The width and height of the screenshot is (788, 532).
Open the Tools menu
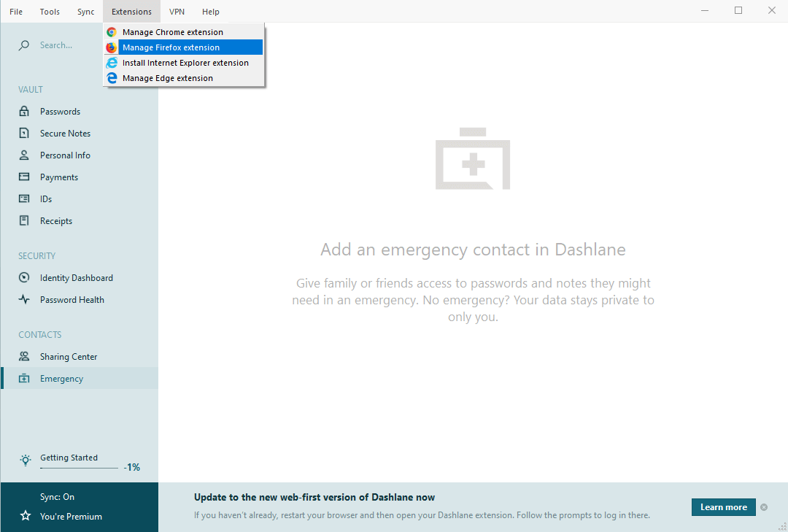pos(50,12)
